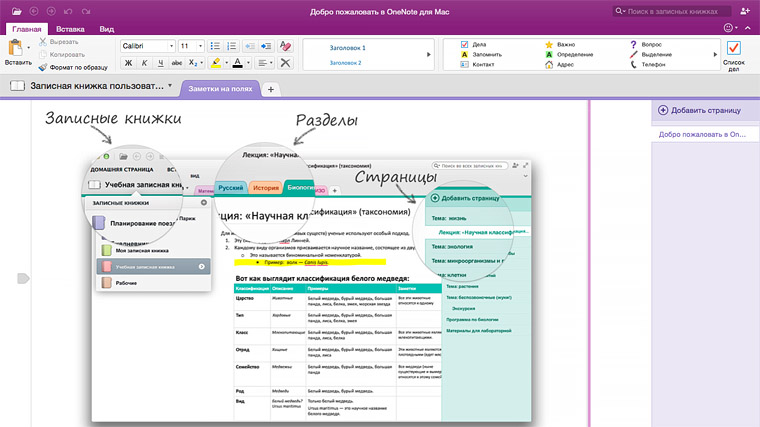
Task: Open the Calibri font name dropdown
Action: pos(147,46)
